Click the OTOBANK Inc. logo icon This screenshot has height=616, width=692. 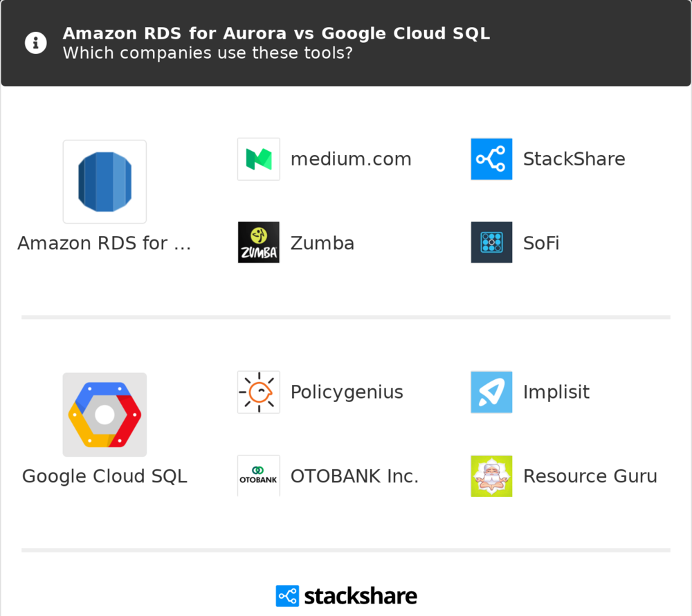(x=259, y=476)
